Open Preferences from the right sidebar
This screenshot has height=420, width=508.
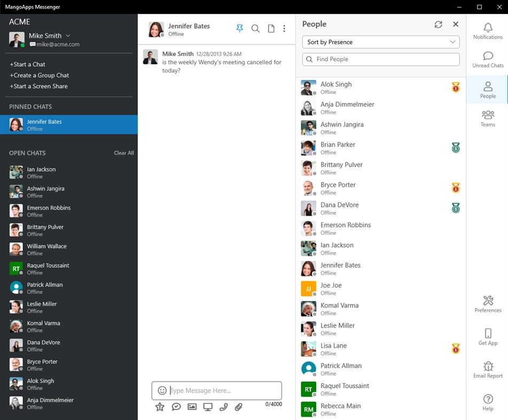pyautogui.click(x=487, y=304)
